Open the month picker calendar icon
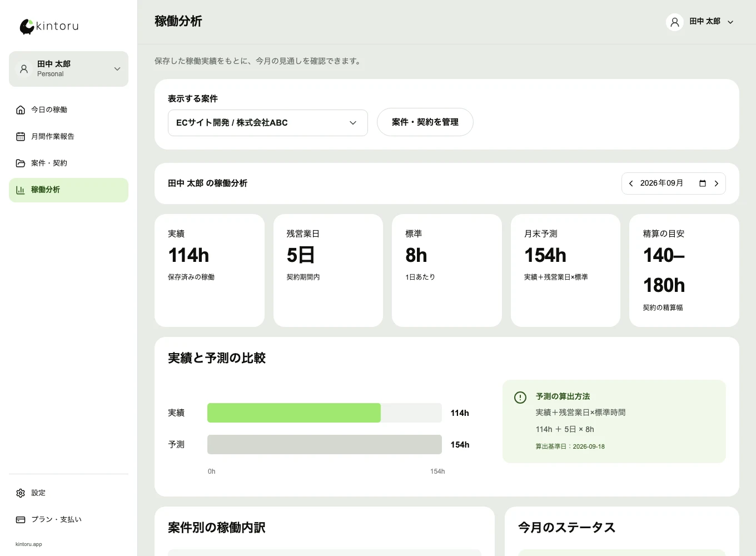The width and height of the screenshot is (756, 556). [x=703, y=183]
